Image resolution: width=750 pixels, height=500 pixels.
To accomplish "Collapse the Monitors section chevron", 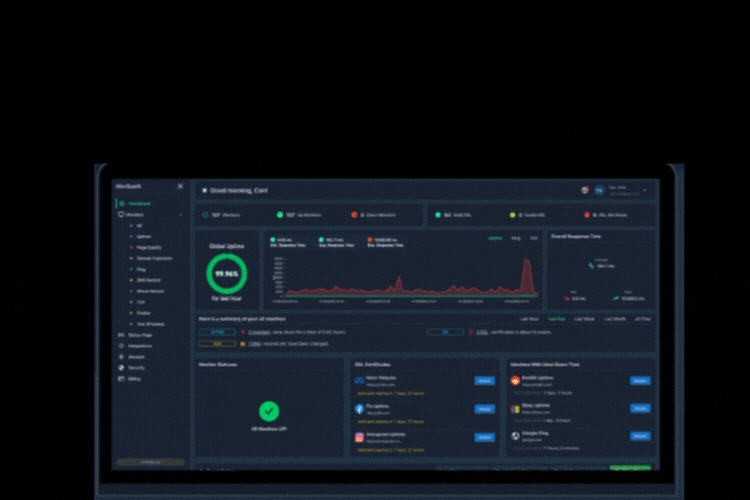I will [x=181, y=215].
